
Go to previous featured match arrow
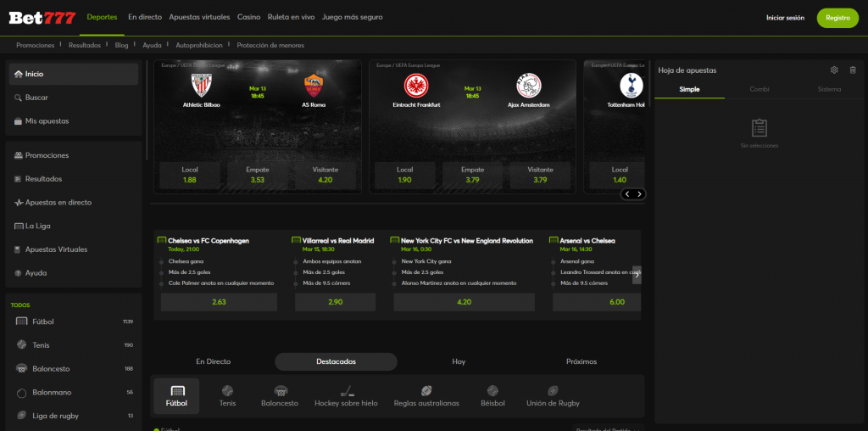coord(627,194)
